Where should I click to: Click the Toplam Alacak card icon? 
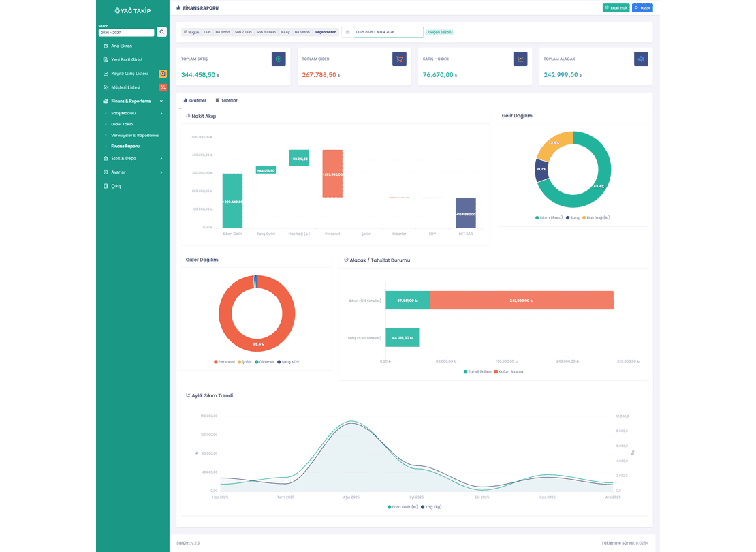(x=641, y=59)
